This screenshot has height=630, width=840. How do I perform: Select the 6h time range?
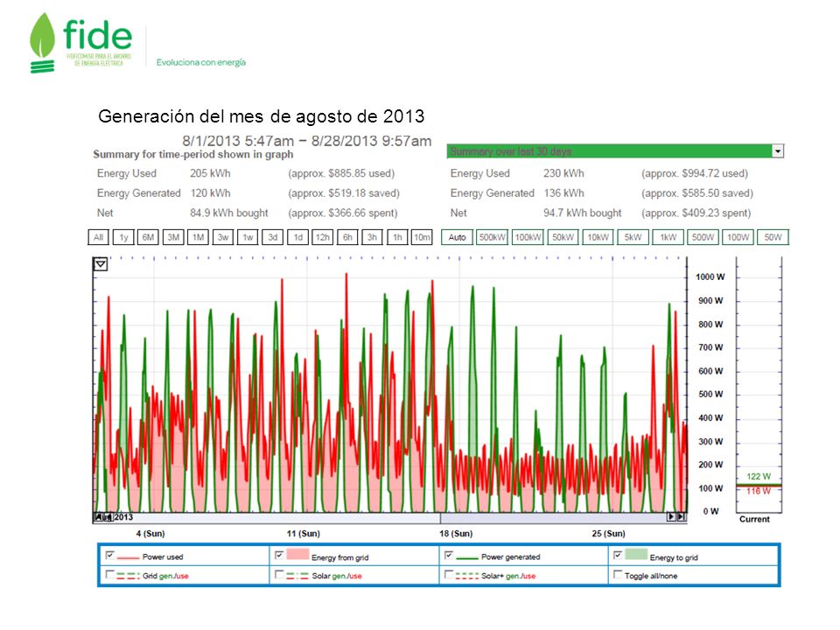(347, 237)
